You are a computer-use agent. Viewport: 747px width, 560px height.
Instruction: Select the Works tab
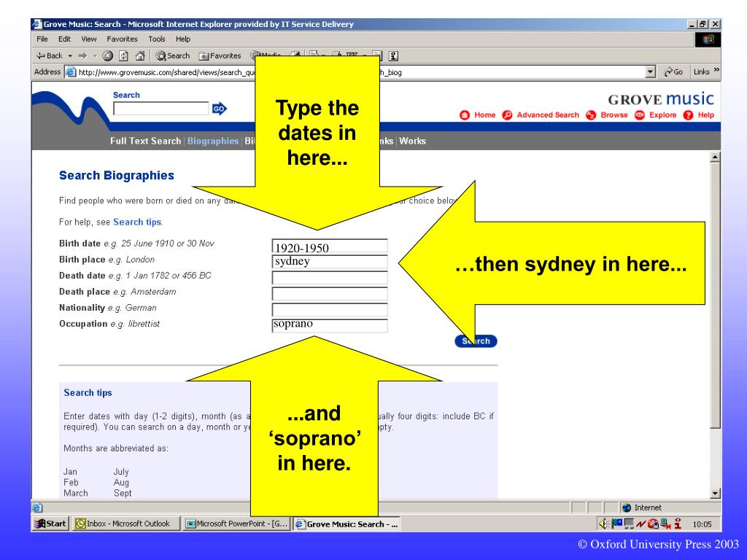(413, 141)
